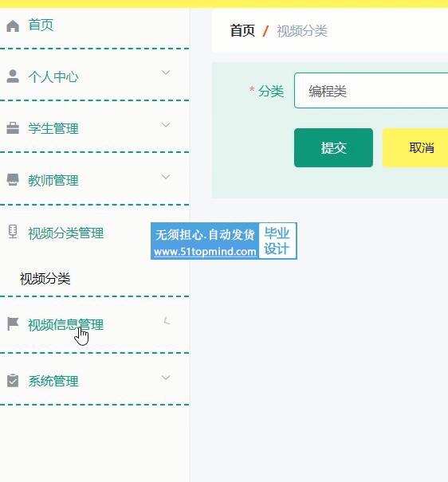
Task: Expand the 个人中心 chevron arrow
Action: tap(166, 72)
